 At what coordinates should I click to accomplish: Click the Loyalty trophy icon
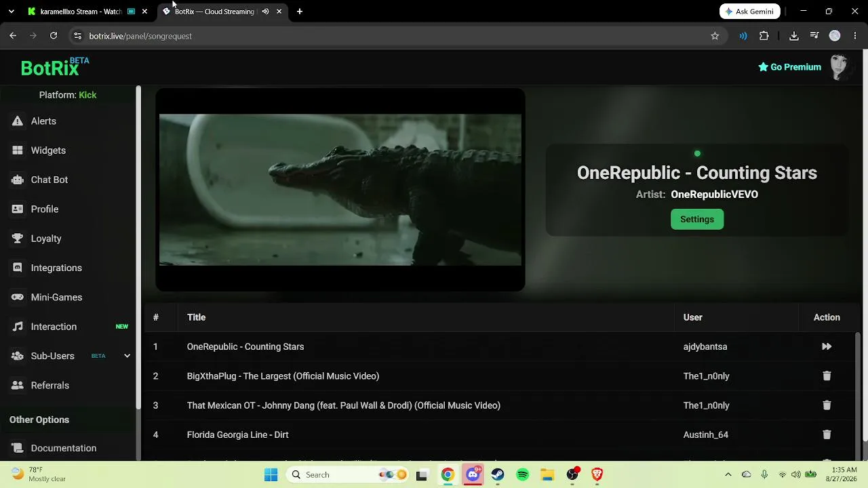point(18,239)
